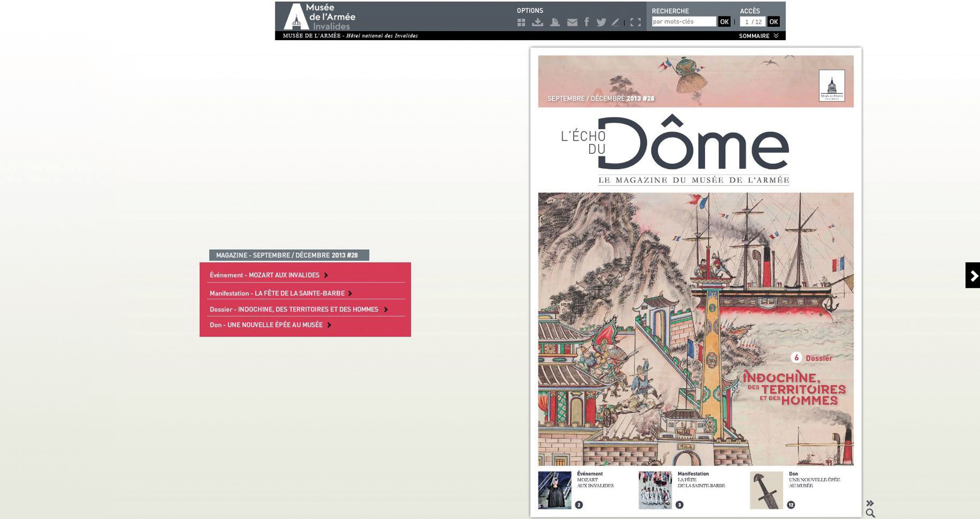Click Manifestation LA FÊTE DE LA SAINTE-BARBE cover caption
This screenshot has height=519, width=980.
[x=701, y=479]
